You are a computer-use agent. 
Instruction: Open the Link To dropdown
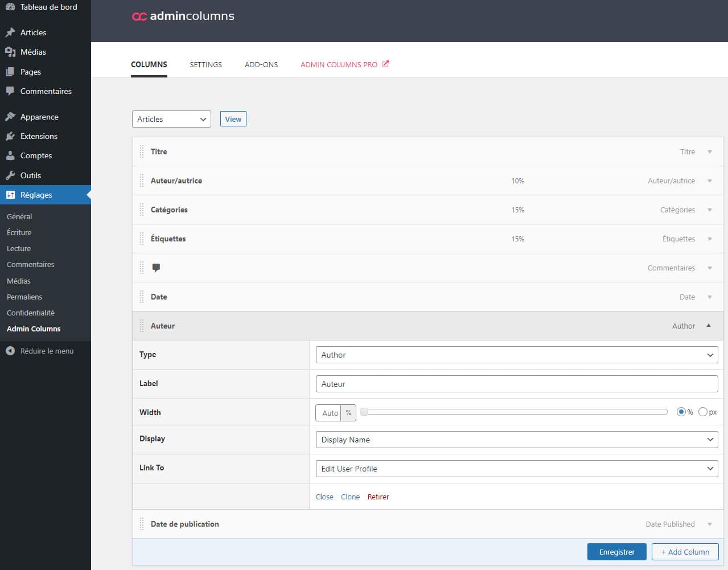[x=516, y=469]
